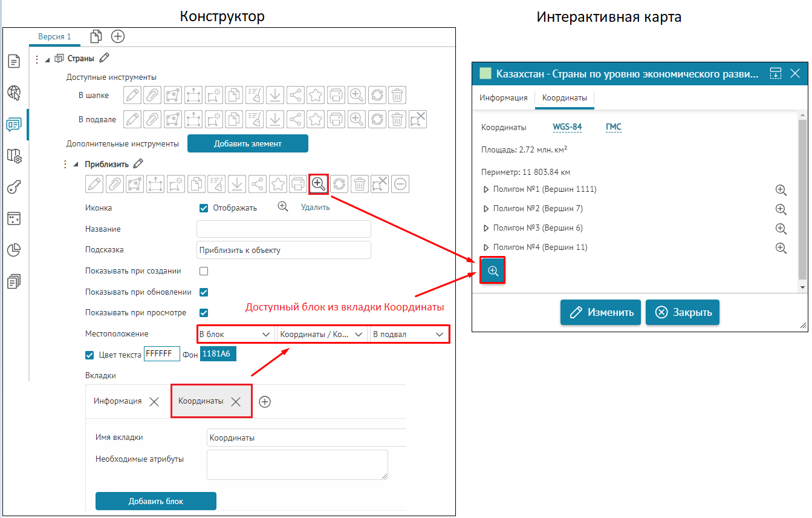Click the Добавить элемент button
Image resolution: width=812 pixels, height=518 pixels.
click(247, 143)
